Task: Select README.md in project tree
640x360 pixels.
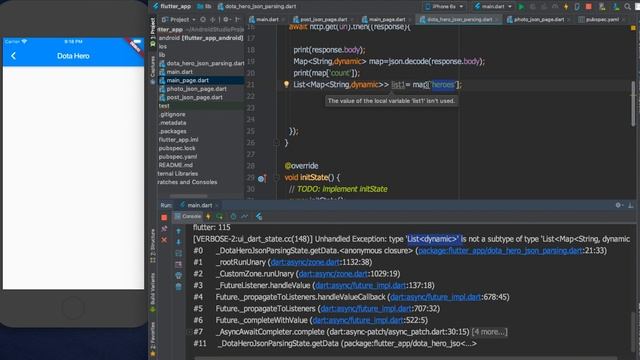Action: (176, 165)
